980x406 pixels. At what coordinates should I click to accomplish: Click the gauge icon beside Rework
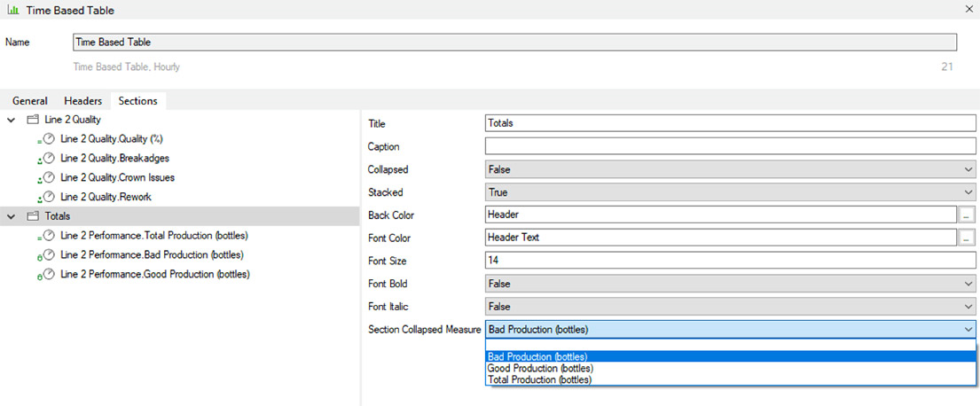[x=48, y=197]
